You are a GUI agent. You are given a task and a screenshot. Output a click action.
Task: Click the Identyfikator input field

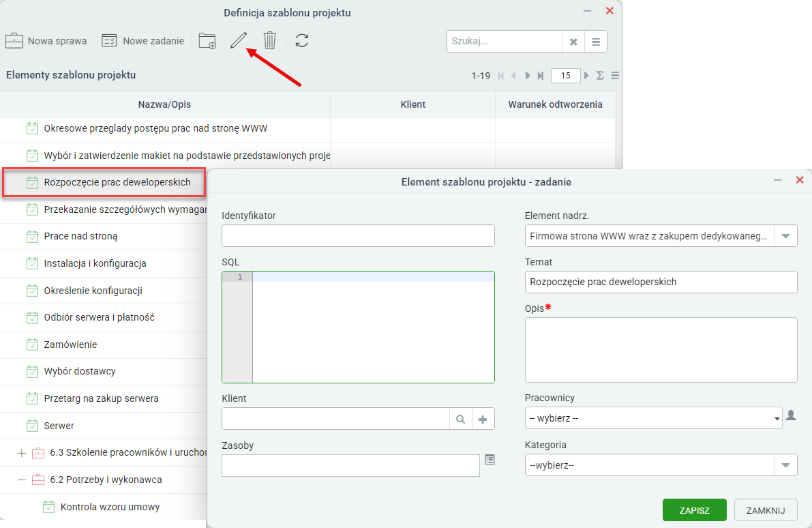[358, 236]
